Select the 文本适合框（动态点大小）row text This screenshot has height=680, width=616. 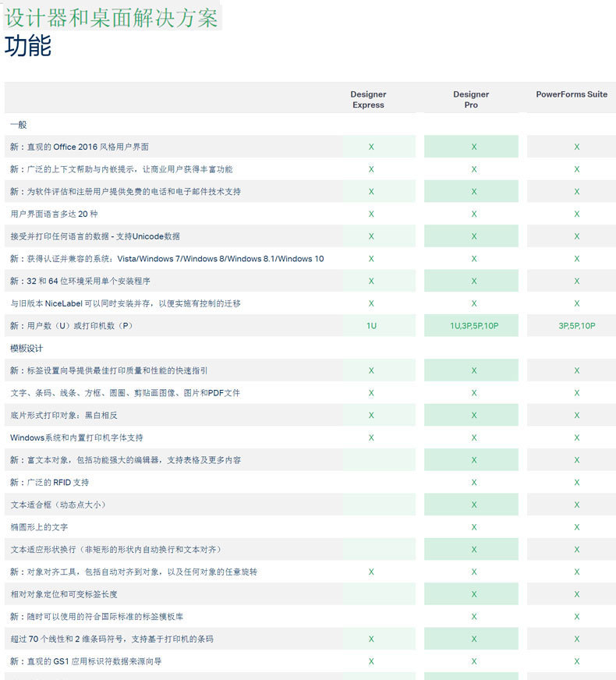pyautogui.click(x=58, y=505)
